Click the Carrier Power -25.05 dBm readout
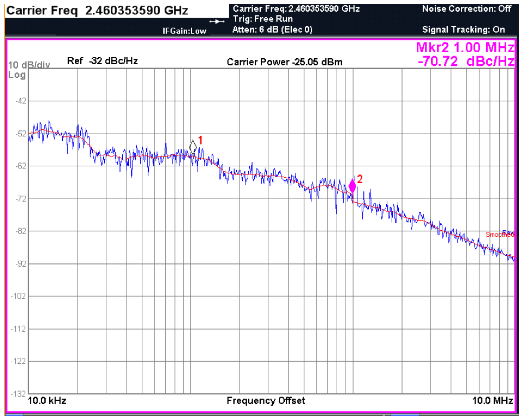Viewport: 524px width, 420px height. (284, 62)
